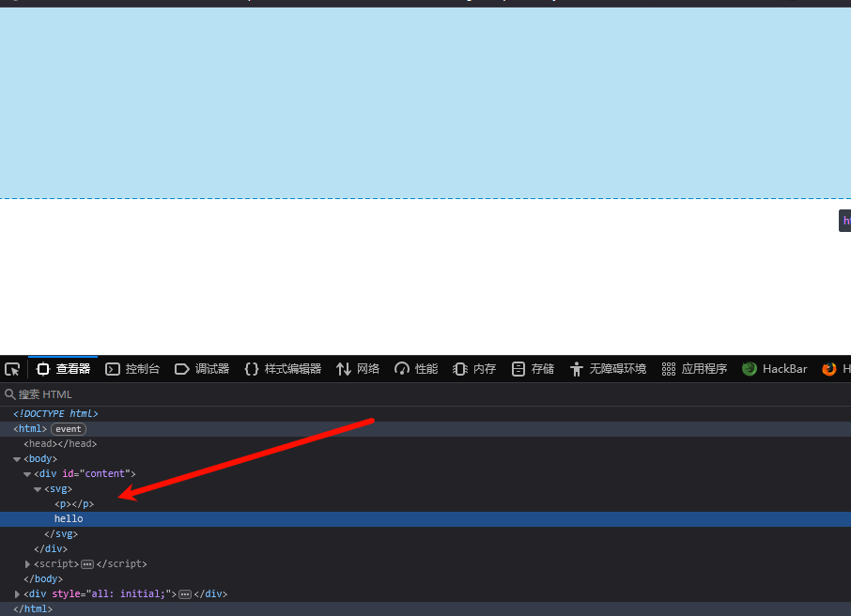Click the 搜索 HTML search field
Viewport: 851px width, 616px height.
click(425, 394)
